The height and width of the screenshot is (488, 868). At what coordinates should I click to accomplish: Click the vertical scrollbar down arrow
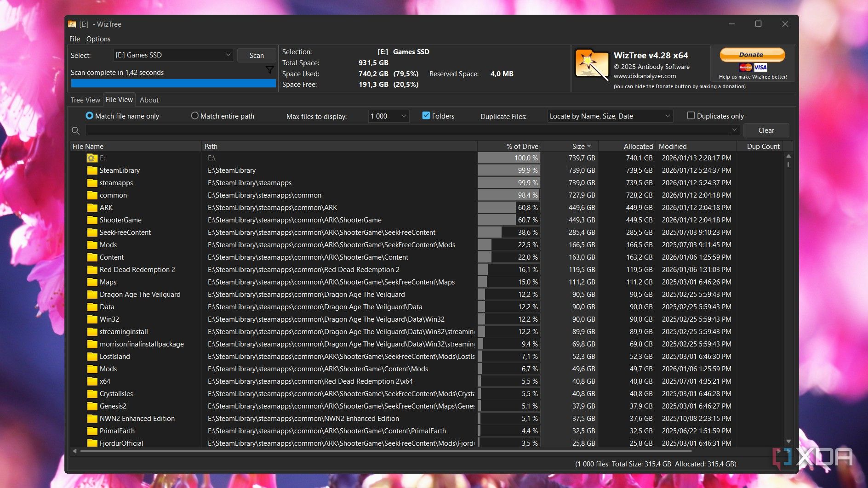click(788, 442)
